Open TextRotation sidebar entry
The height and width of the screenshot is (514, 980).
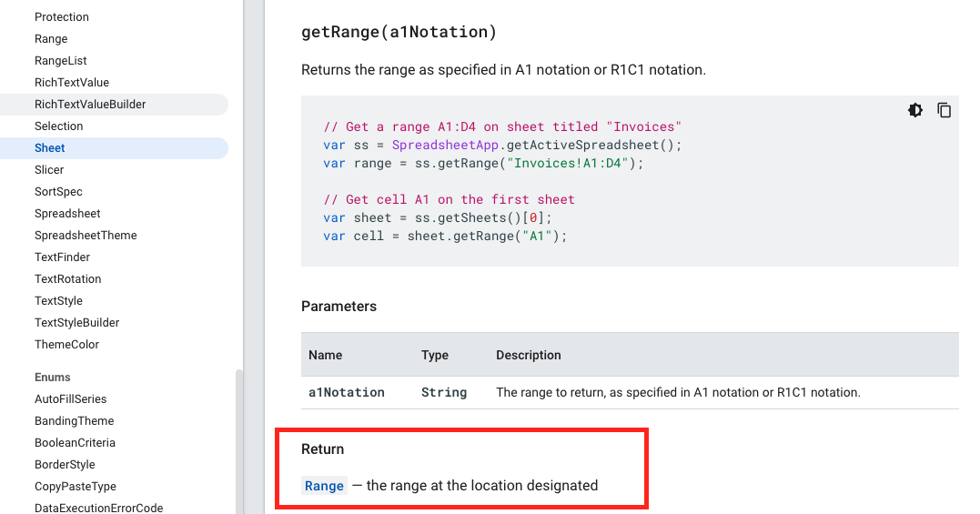tap(67, 279)
